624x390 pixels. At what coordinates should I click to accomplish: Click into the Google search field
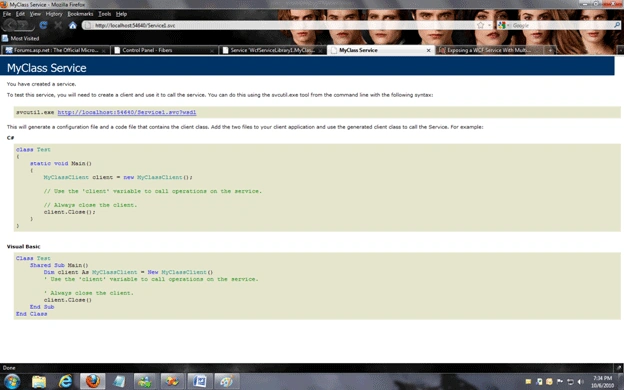561,25
